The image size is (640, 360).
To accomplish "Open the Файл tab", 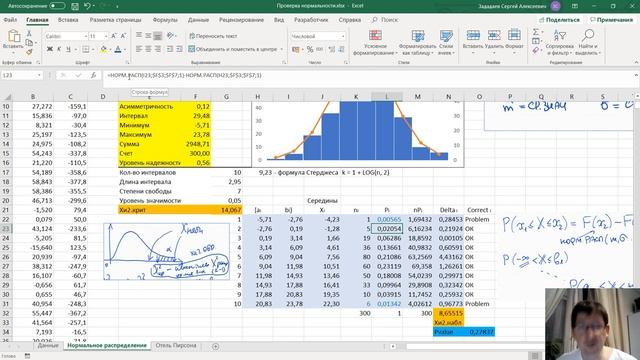I will pyautogui.click(x=10, y=20).
